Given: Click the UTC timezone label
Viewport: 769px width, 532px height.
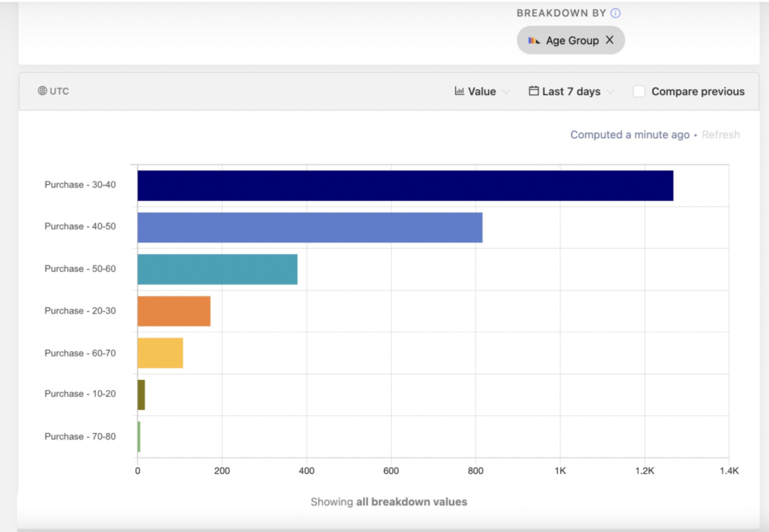Looking at the screenshot, I should 59,91.
